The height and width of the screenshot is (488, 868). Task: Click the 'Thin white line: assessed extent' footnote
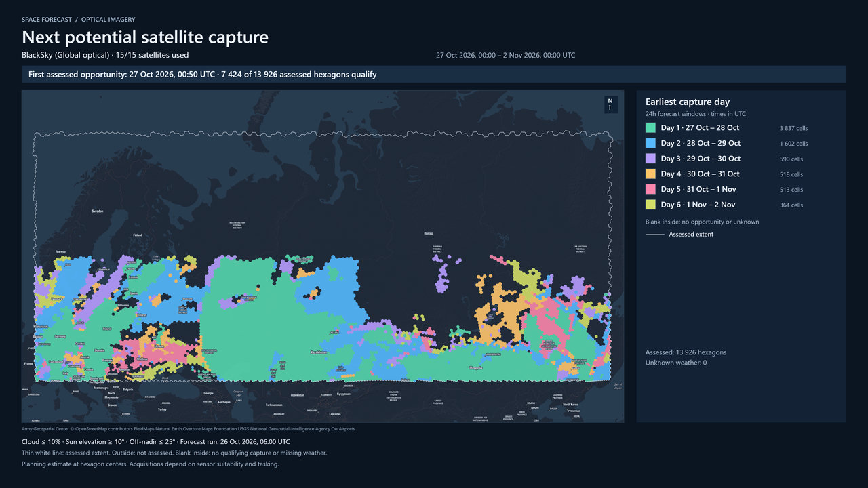click(174, 453)
